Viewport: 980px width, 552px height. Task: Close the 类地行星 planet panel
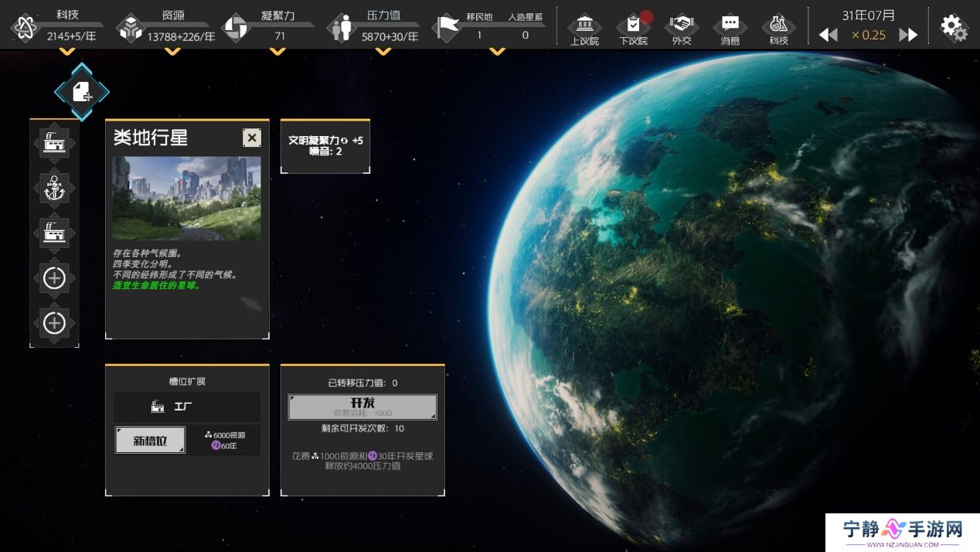[251, 138]
